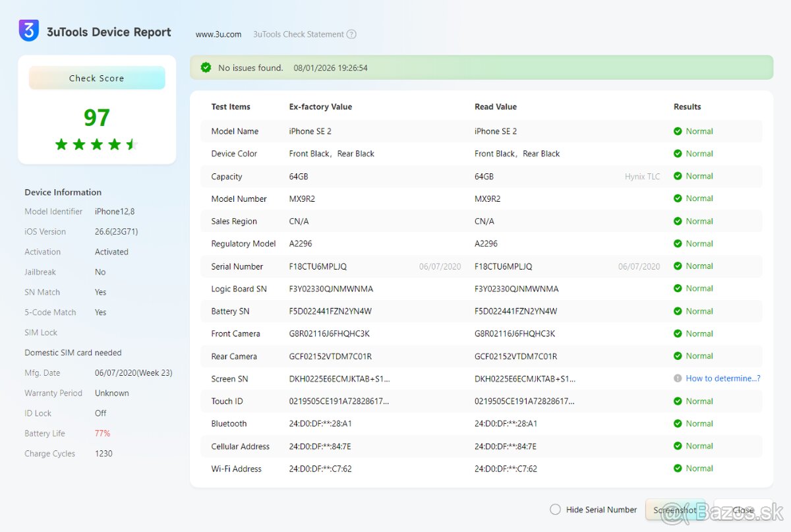The width and height of the screenshot is (791, 532).
Task: Click the Device Information heading
Action: (63, 192)
